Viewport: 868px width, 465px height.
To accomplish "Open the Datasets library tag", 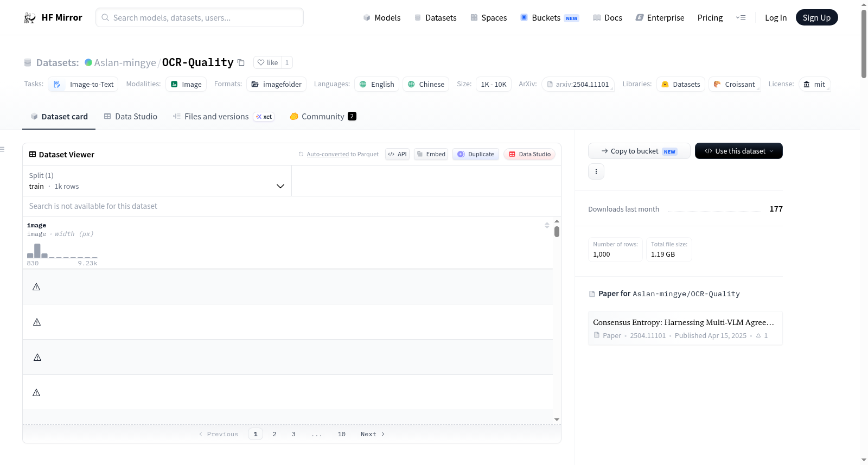I will pos(681,84).
